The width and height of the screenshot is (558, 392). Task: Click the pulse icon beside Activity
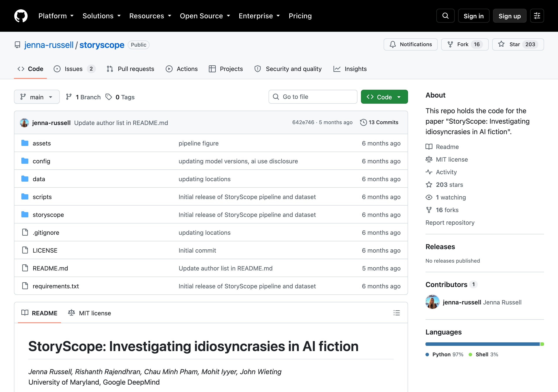click(x=429, y=172)
